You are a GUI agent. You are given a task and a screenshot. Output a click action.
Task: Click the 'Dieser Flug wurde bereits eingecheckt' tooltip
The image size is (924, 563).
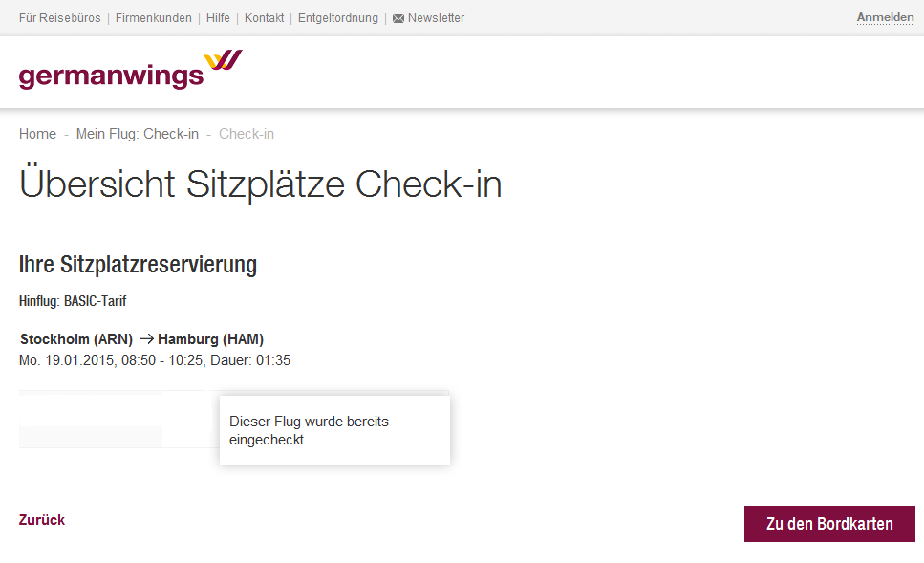334,430
